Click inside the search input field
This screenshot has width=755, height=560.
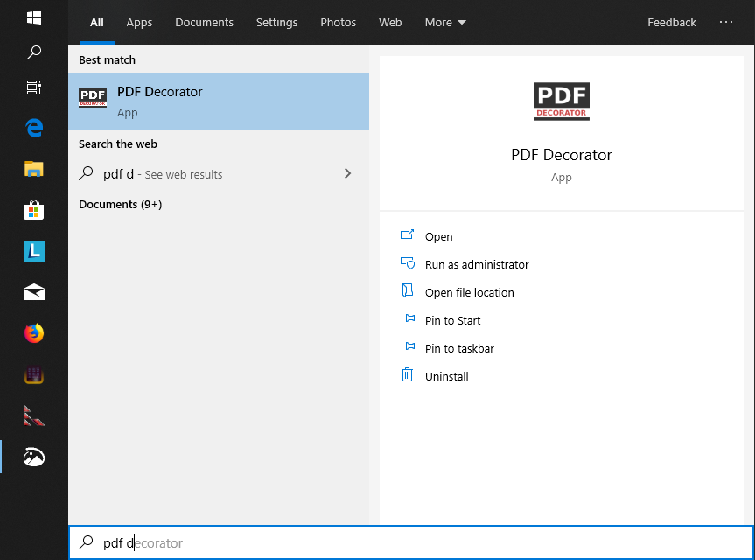point(262,542)
